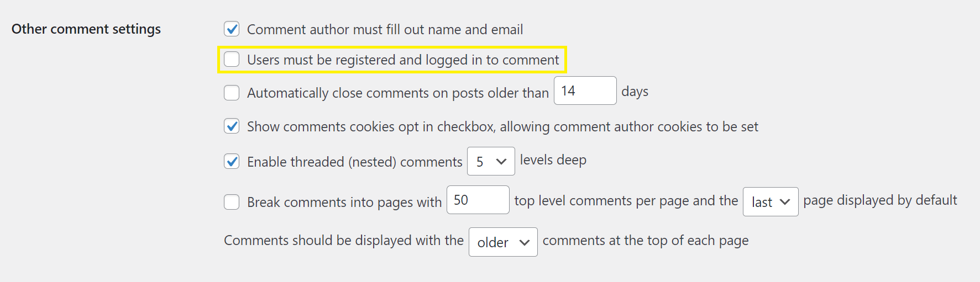Screen dimensions: 980x282
Task: Click the days number field showing 14
Action: (x=585, y=91)
